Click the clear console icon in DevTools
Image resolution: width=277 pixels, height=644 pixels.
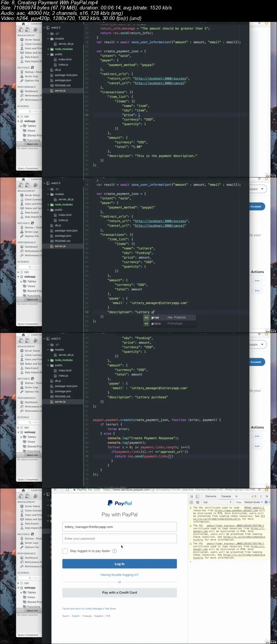tap(197, 502)
